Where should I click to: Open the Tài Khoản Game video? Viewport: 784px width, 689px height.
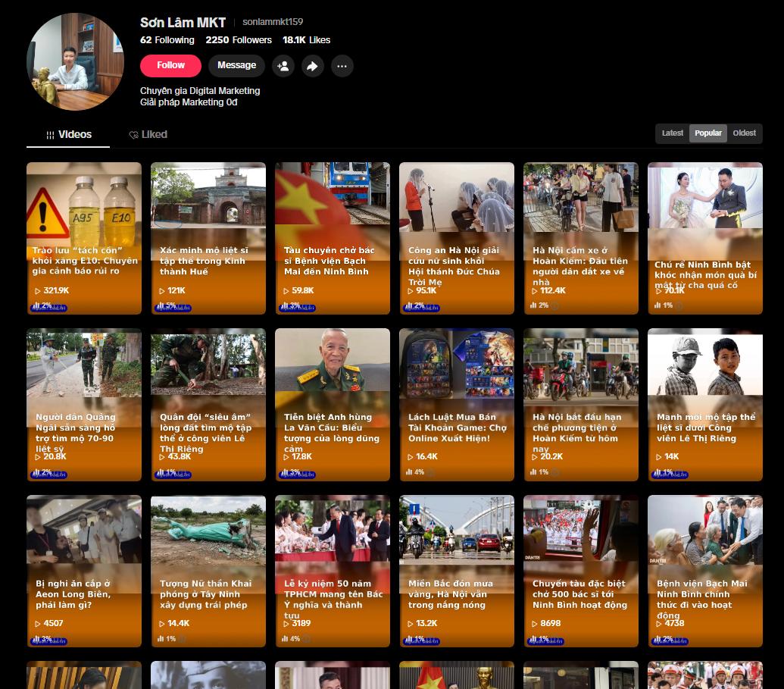457,405
